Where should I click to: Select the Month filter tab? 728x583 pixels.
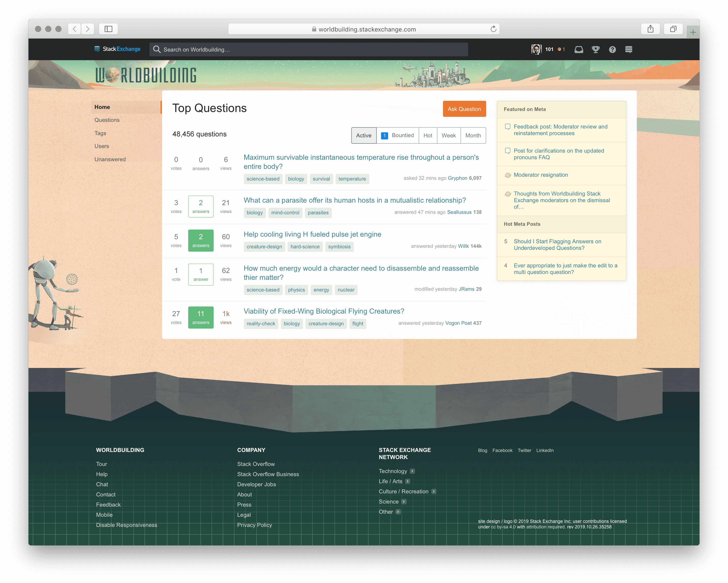point(473,135)
